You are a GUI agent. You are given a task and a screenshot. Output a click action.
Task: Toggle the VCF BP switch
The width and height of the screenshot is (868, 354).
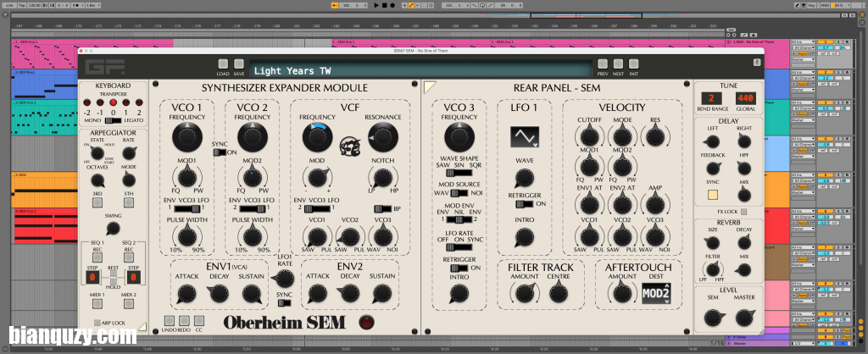(382, 208)
